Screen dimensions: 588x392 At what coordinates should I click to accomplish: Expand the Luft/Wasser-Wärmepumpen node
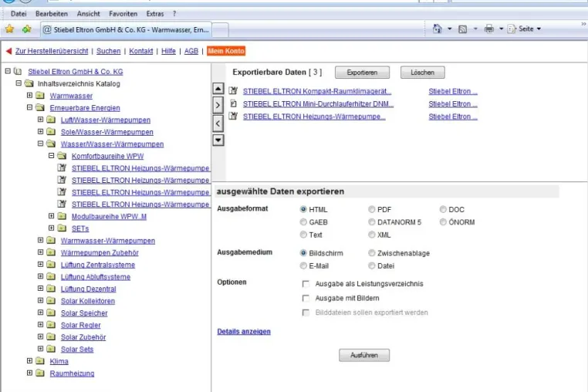click(x=40, y=120)
